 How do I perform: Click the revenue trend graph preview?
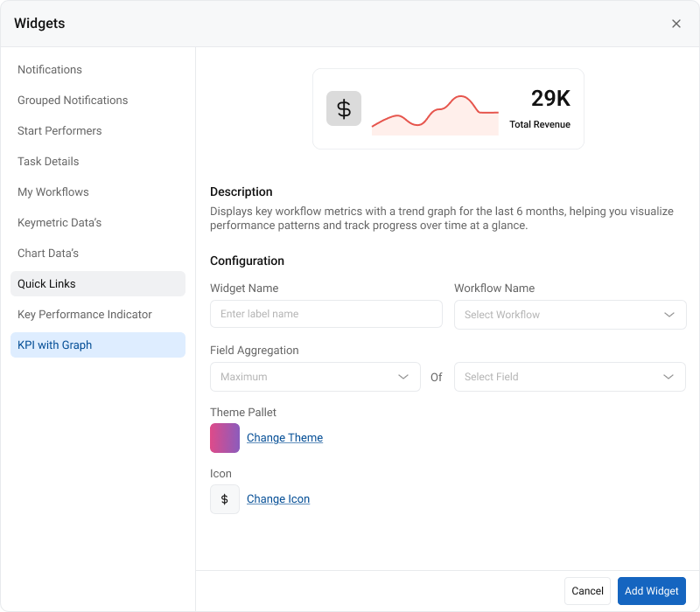[x=435, y=115]
